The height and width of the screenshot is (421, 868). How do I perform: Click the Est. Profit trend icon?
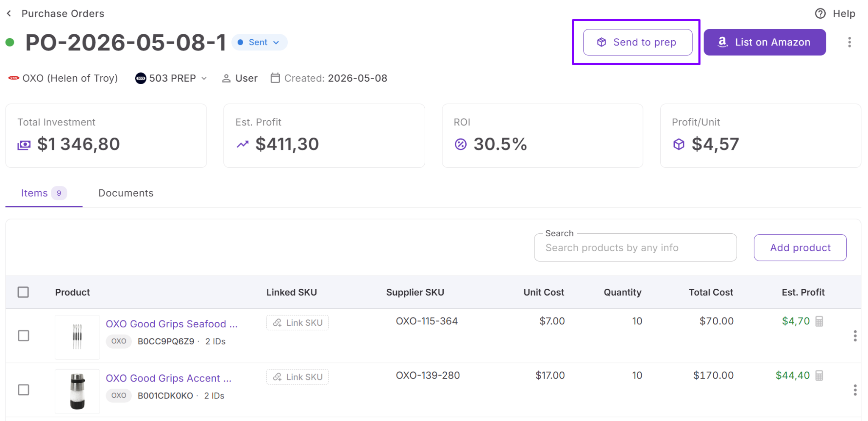(242, 144)
